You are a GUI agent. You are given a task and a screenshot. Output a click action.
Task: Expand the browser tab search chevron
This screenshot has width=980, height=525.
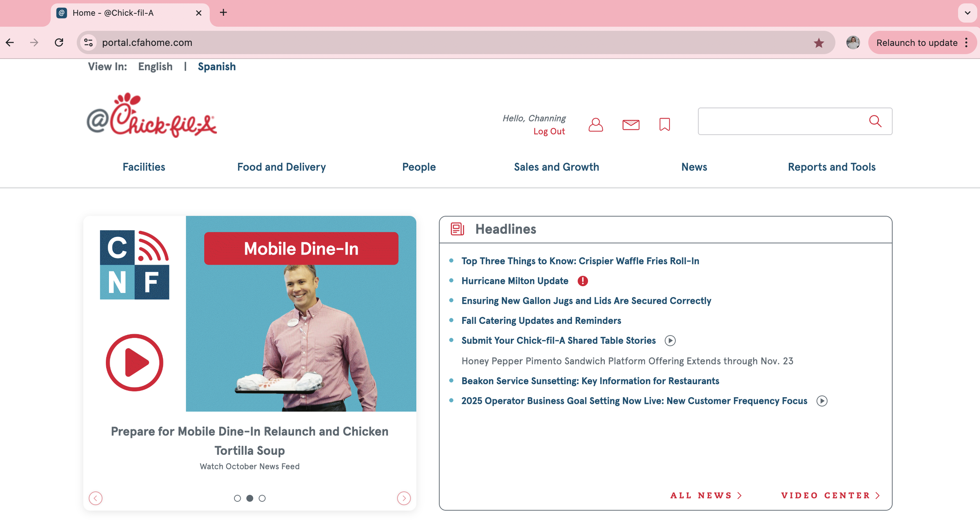[x=967, y=13]
